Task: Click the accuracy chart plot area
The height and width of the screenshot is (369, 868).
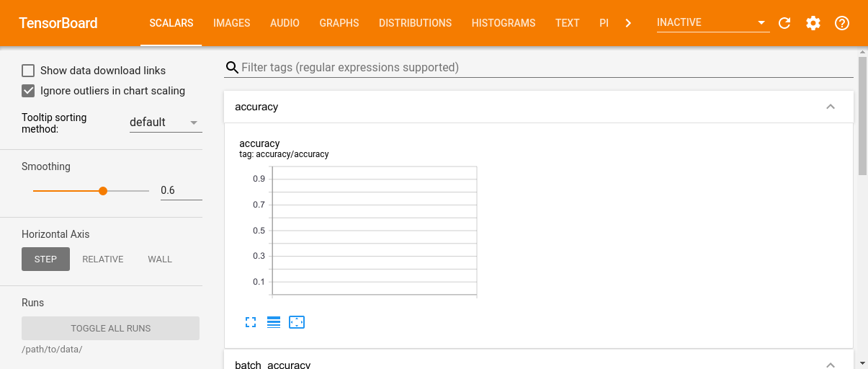Action: tap(375, 231)
